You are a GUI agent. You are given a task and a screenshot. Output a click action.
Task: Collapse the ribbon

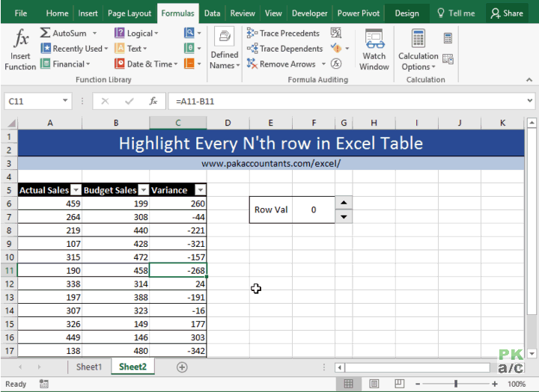[529, 80]
